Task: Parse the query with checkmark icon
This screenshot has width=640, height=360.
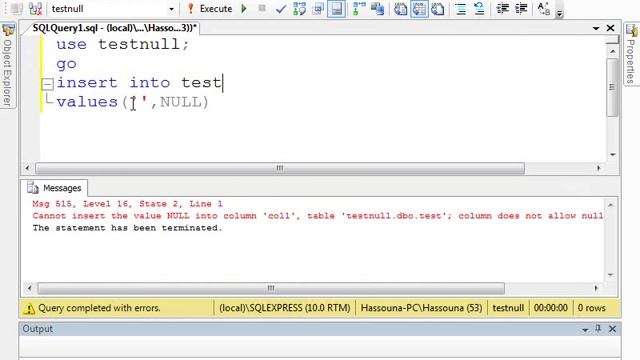Action: point(280,9)
